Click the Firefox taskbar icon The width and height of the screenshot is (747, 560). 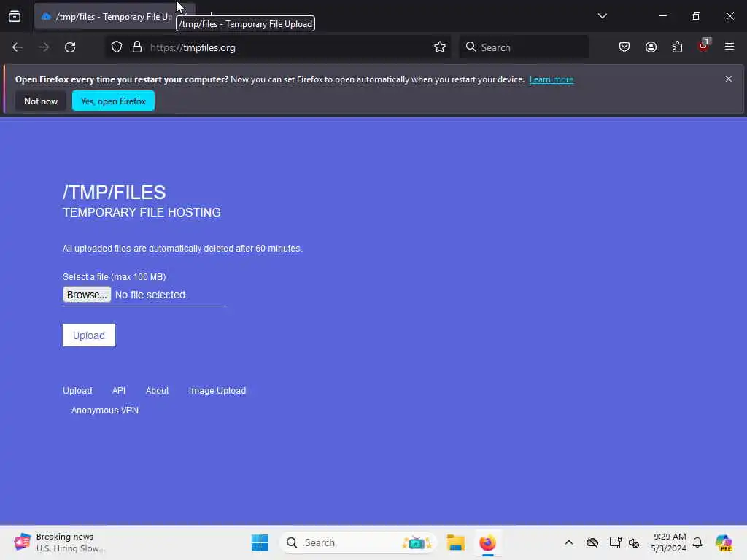coord(487,542)
